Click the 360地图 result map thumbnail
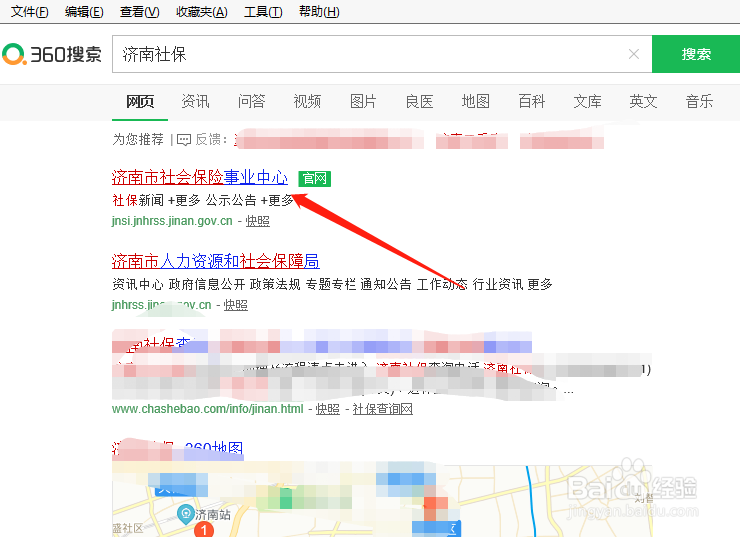This screenshot has width=740, height=537. 382,501
